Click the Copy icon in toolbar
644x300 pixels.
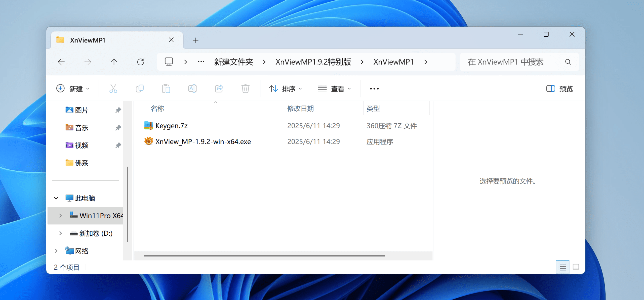tap(140, 89)
